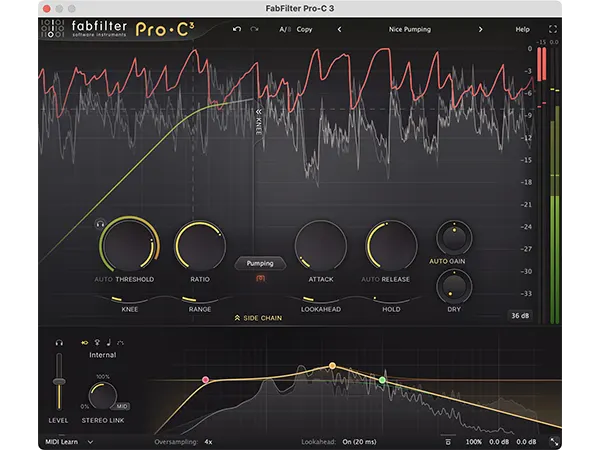Enable side chain audition headphones above Level
The height and width of the screenshot is (450, 600).
coord(59,343)
